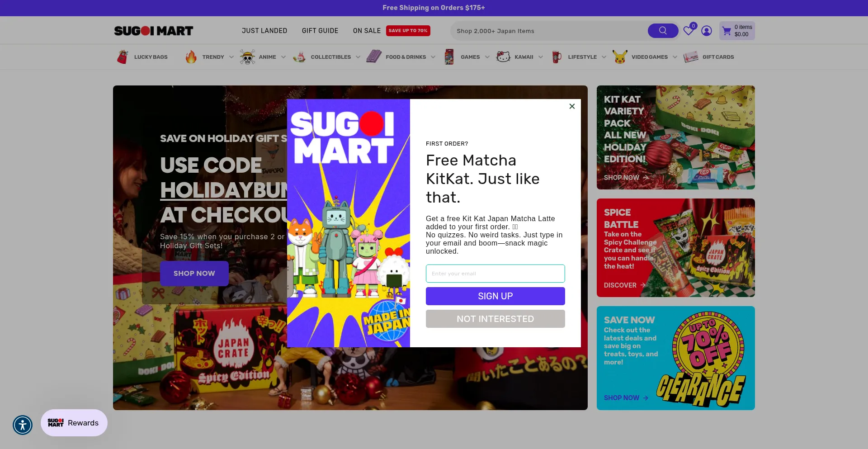Click the email input field in popup
868x449 pixels.
[495, 274]
